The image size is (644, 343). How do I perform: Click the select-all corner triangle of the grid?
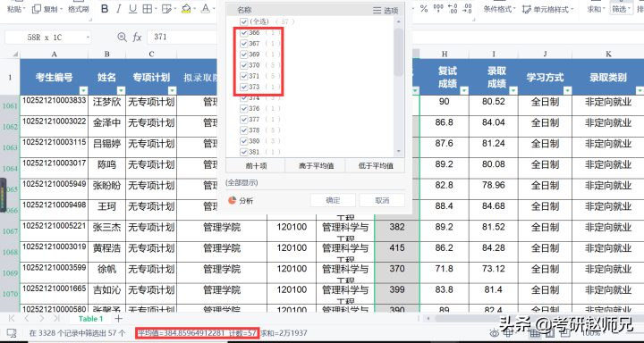click(15, 54)
